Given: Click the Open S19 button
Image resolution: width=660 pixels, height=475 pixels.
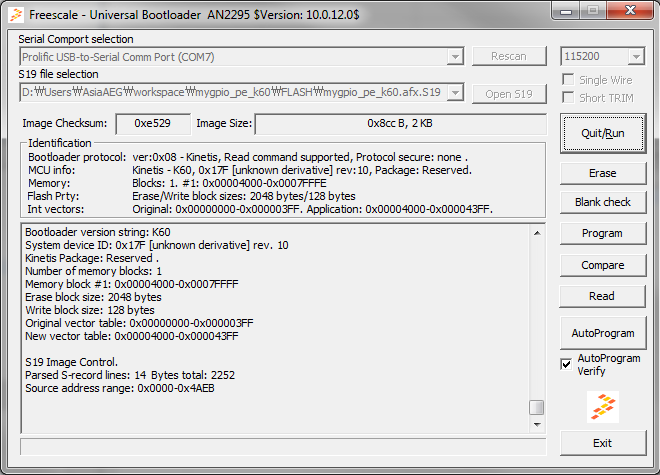Looking at the screenshot, I should coord(509,94).
